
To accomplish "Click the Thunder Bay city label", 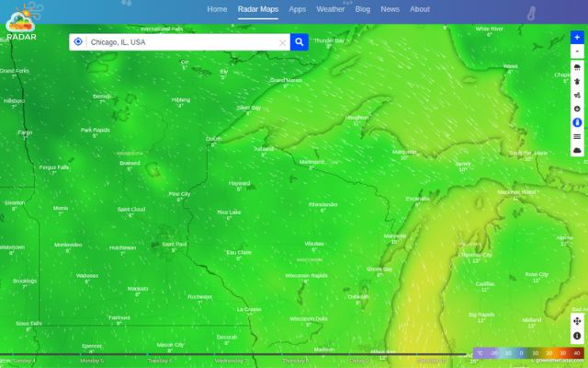I will click(329, 40).
